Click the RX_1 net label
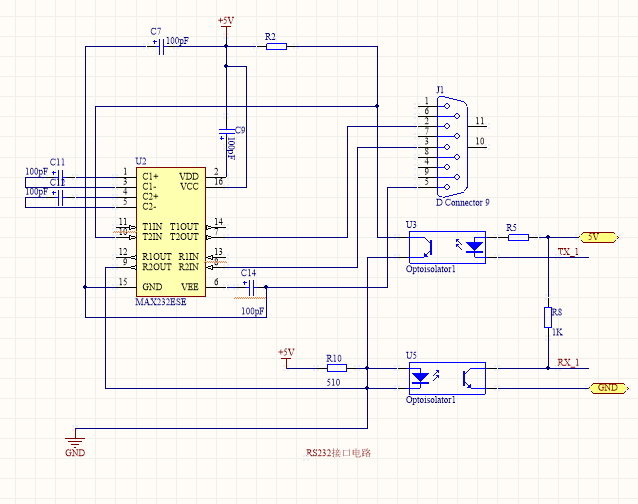The width and height of the screenshot is (638, 504). [x=567, y=362]
